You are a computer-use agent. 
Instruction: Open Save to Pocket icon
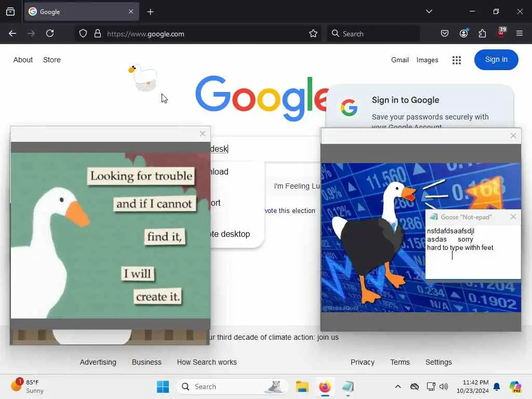tap(445, 33)
